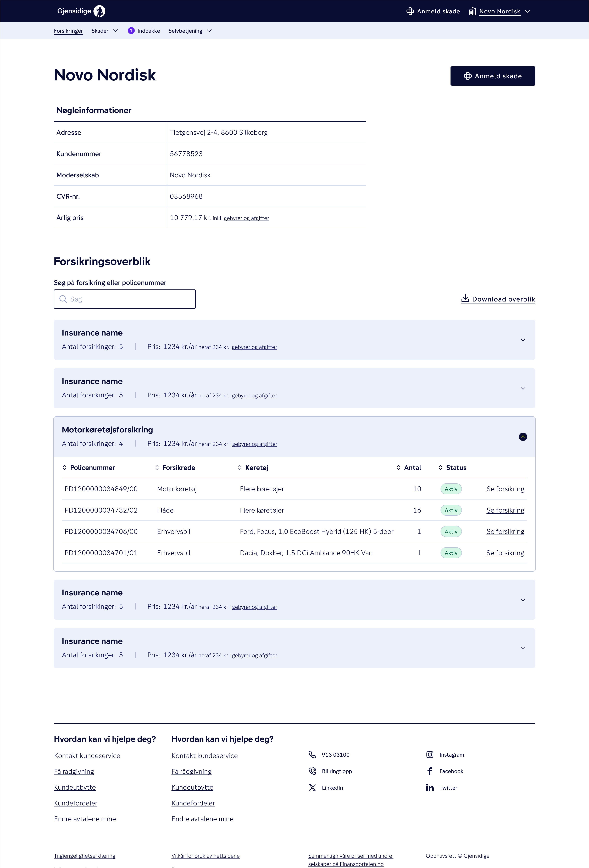The image size is (589, 868).
Task: Click the building icon beside Novo Nordisk
Action: tap(473, 11)
